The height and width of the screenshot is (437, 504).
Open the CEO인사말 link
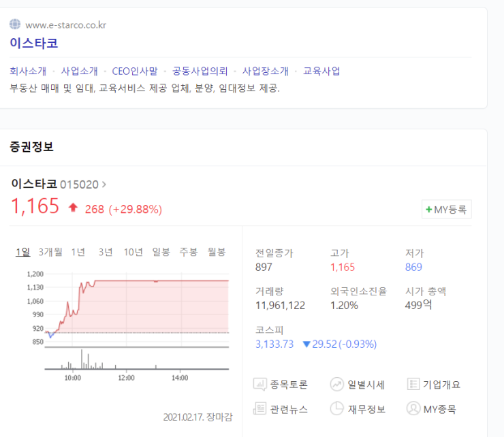click(x=135, y=71)
